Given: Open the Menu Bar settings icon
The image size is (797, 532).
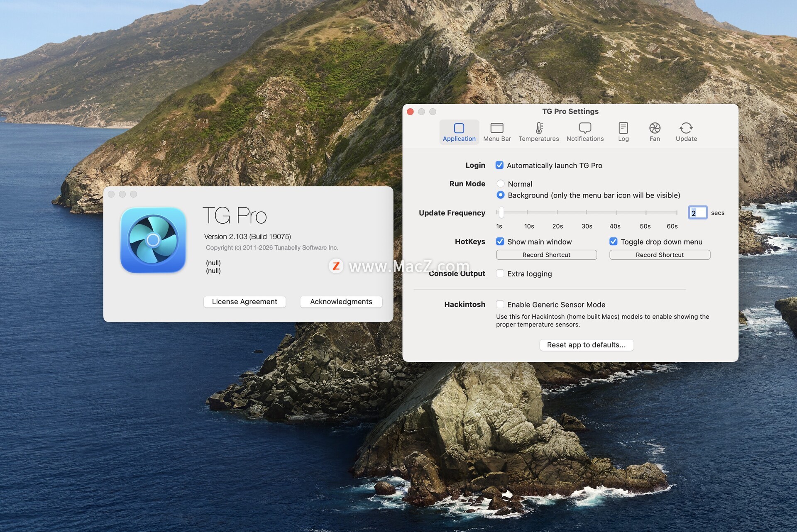Looking at the screenshot, I should click(496, 128).
